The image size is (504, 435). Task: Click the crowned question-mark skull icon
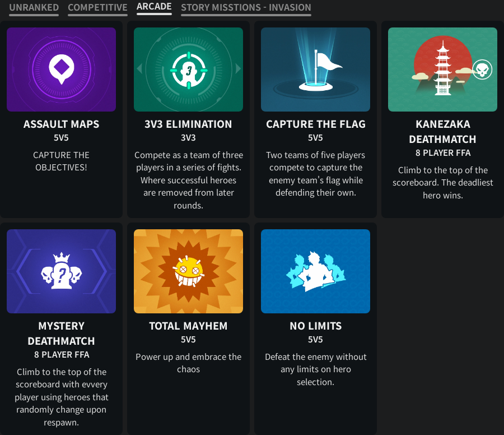pyautogui.click(x=62, y=271)
